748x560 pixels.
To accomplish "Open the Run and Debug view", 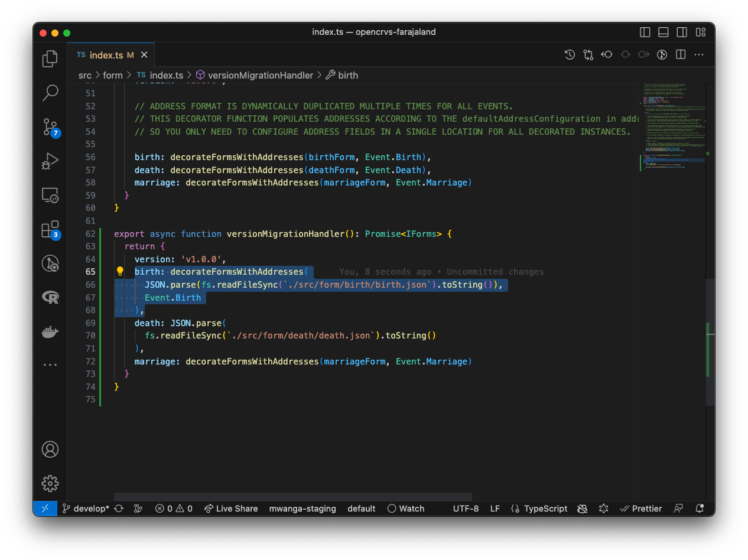I will (x=50, y=161).
